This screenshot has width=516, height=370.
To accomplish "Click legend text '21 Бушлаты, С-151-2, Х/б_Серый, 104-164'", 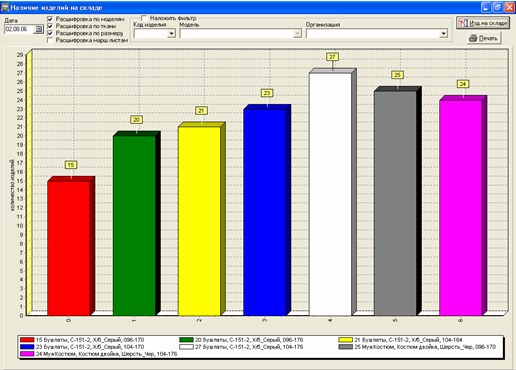I will click(408, 340).
